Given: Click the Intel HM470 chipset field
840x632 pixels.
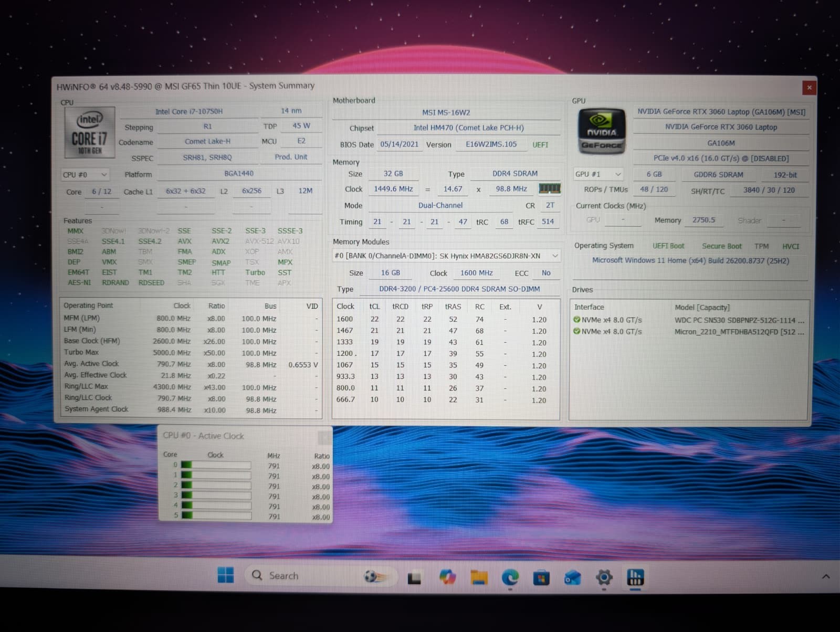Looking at the screenshot, I should click(x=469, y=128).
